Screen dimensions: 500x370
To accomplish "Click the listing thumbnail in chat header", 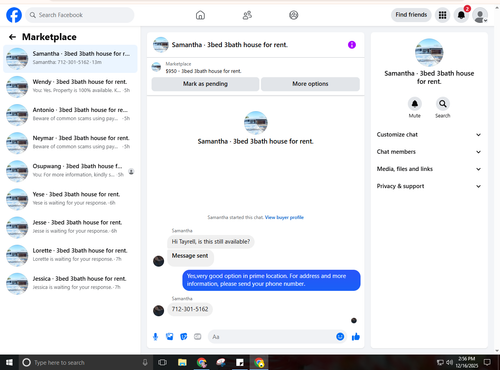I will 160,45.
